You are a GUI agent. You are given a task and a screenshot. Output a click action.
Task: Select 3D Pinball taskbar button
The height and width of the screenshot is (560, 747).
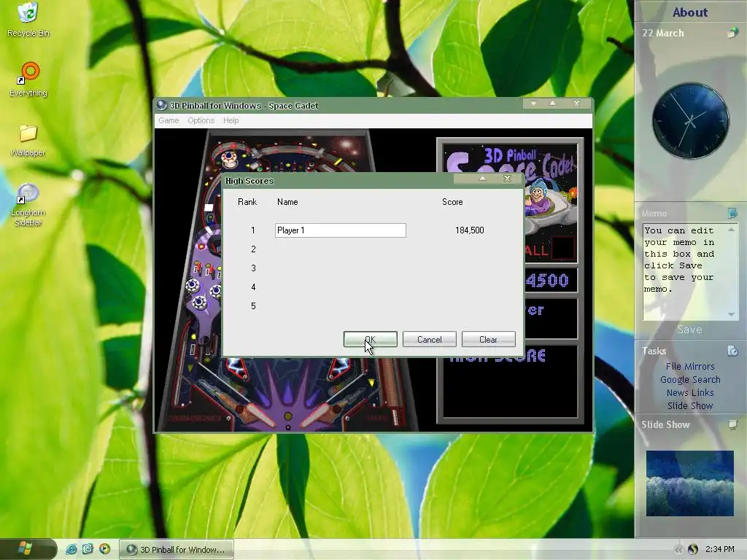[176, 549]
